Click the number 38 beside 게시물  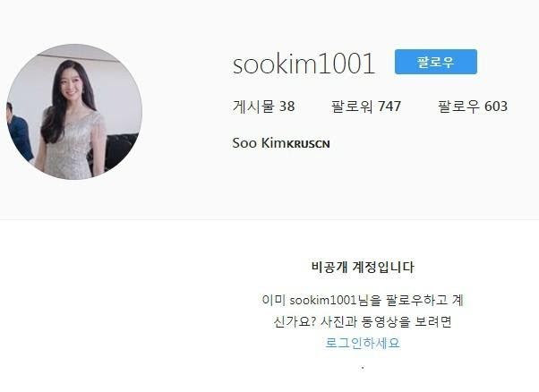(x=287, y=107)
